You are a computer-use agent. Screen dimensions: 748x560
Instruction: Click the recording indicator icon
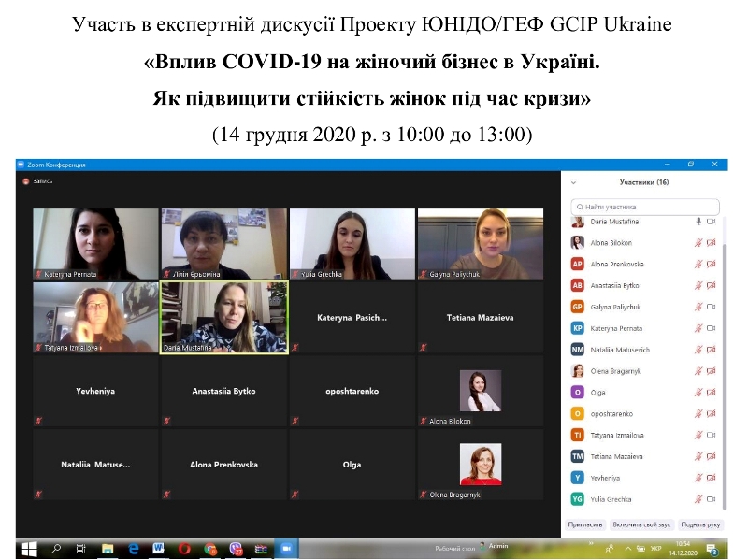25,181
